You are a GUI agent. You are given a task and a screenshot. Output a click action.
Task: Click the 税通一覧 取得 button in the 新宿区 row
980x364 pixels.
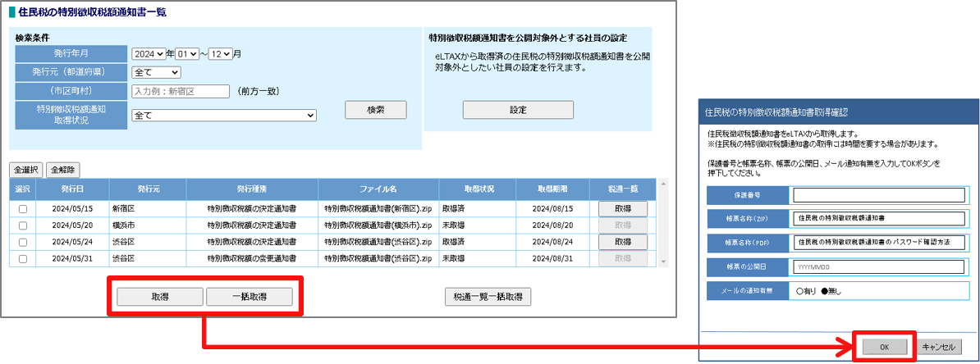click(x=623, y=209)
